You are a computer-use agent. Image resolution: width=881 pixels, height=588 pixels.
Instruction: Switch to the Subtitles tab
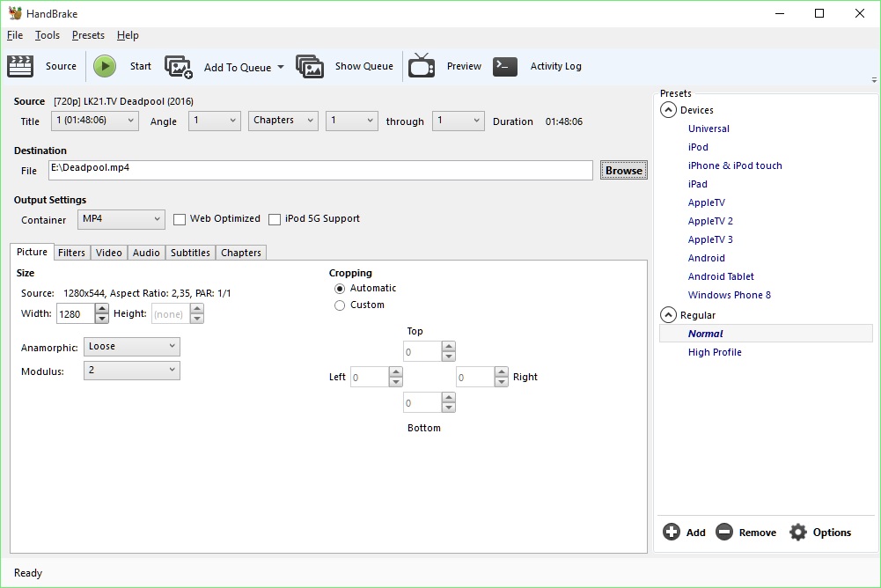[190, 253]
